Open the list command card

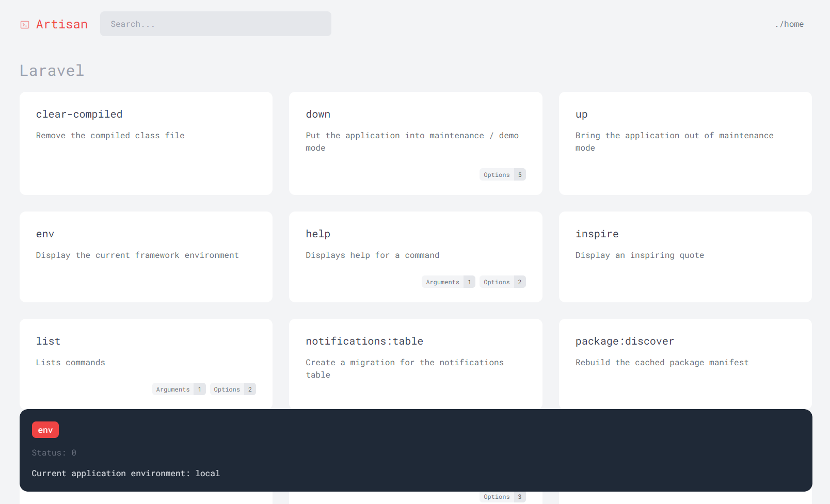pyautogui.click(x=146, y=364)
